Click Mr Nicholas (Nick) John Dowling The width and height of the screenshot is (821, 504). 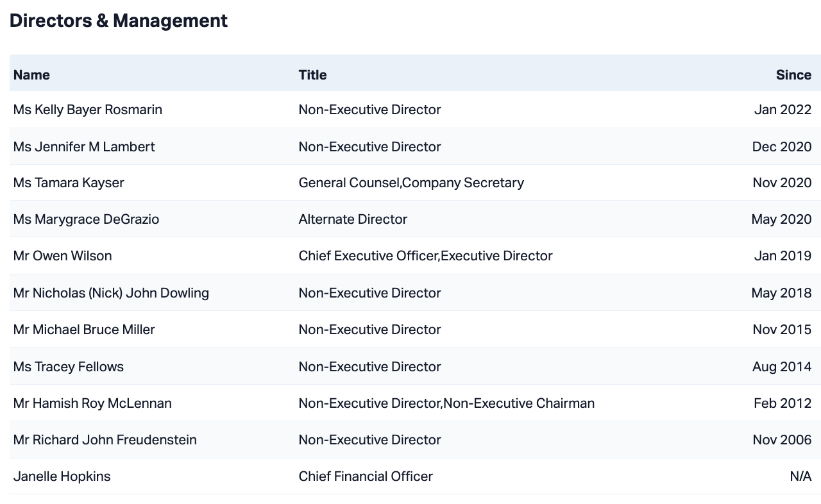pyautogui.click(x=111, y=293)
